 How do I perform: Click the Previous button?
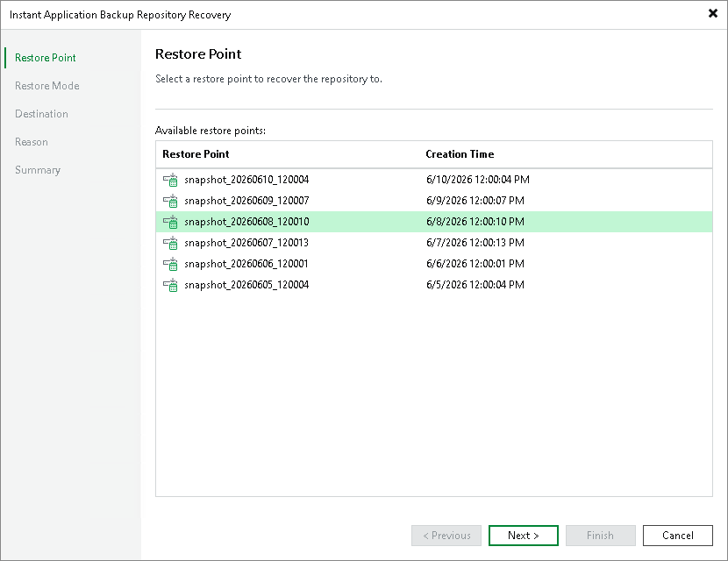click(x=446, y=536)
